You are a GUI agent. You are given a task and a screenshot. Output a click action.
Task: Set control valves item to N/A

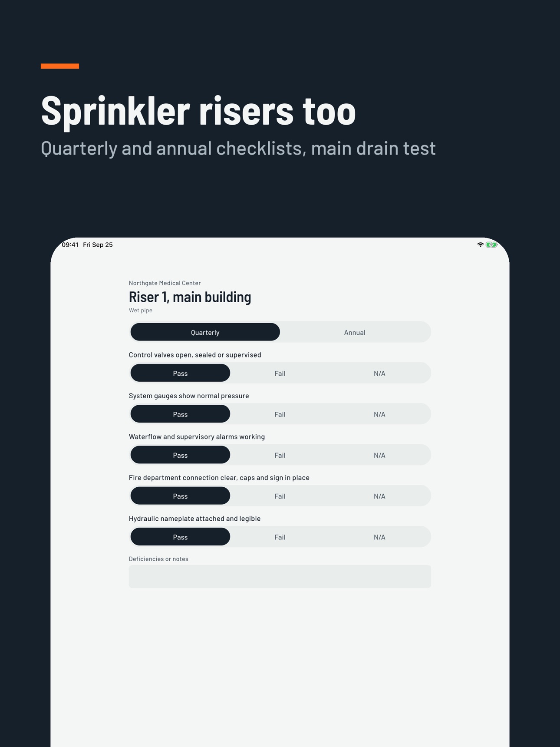[379, 373]
